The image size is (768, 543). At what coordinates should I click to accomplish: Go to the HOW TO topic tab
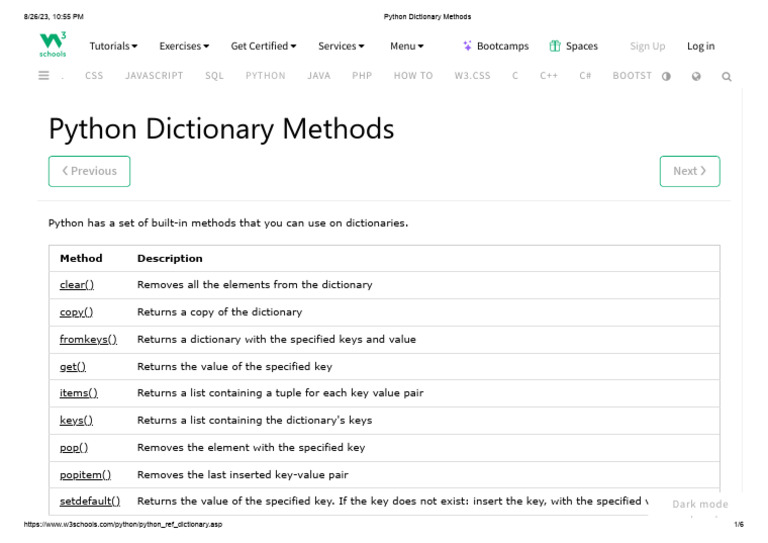[x=413, y=76]
